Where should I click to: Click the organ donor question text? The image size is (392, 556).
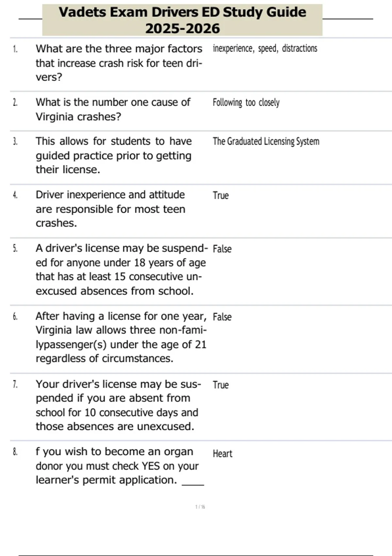117,466
